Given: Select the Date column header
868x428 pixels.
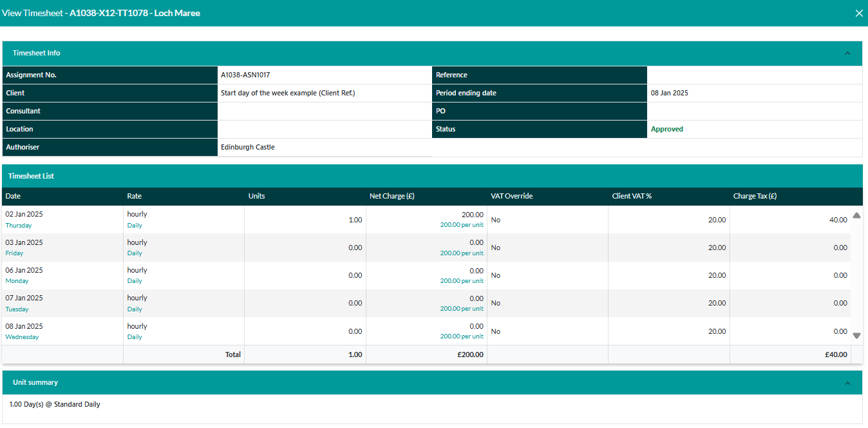Looking at the screenshot, I should pyautogui.click(x=13, y=196).
